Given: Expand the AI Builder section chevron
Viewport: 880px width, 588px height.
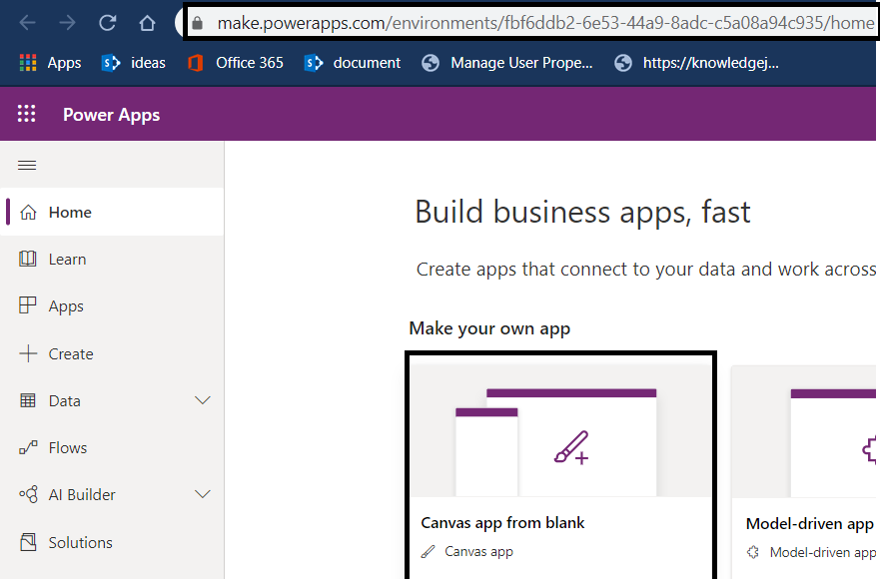Looking at the screenshot, I should pyautogui.click(x=202, y=494).
